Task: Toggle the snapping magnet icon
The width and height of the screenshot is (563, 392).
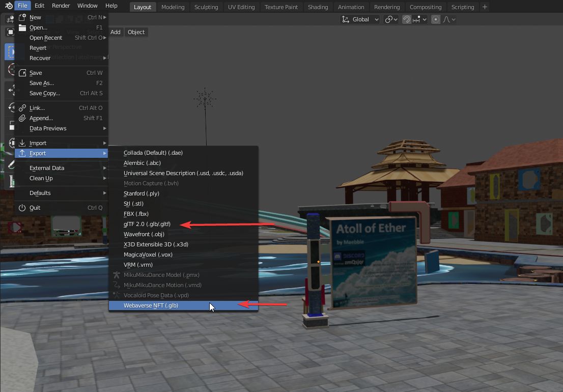Action: click(x=407, y=19)
